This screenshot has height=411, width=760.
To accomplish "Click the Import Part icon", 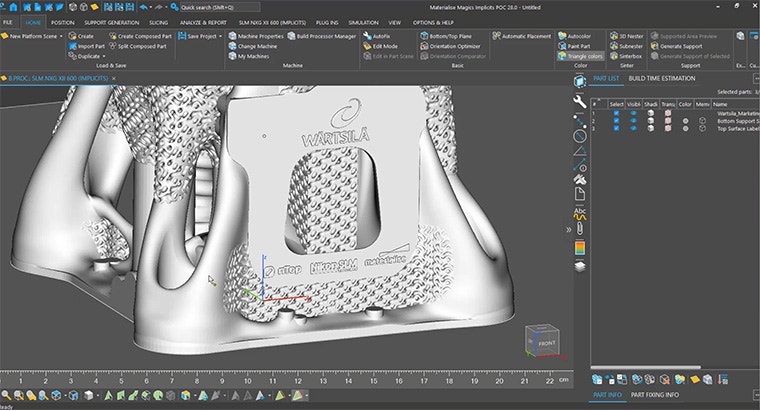I will click(73, 46).
